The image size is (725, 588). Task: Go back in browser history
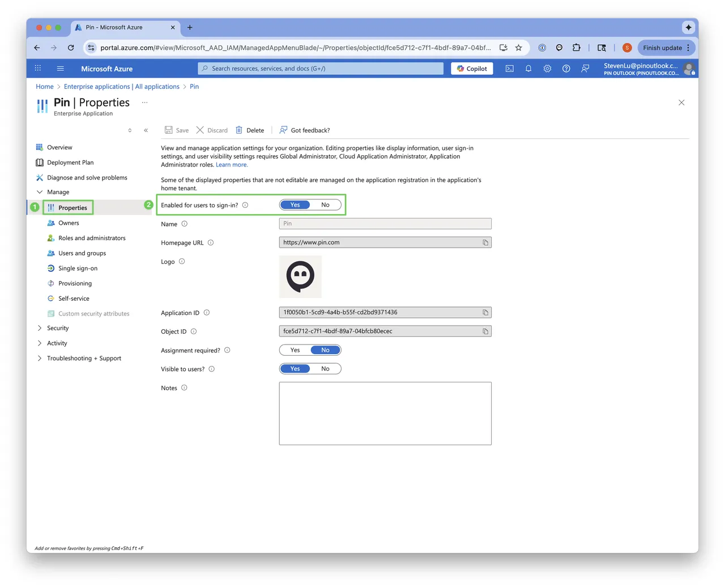click(x=37, y=48)
